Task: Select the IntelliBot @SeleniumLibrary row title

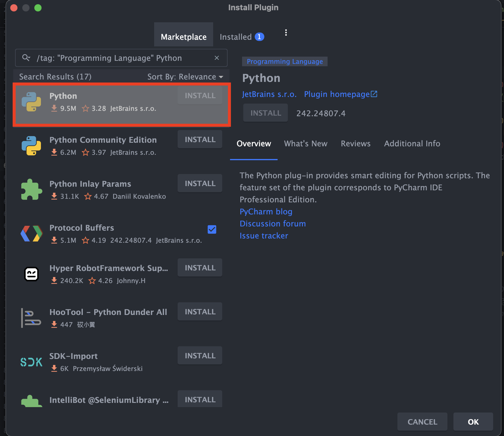Action: coord(109,400)
